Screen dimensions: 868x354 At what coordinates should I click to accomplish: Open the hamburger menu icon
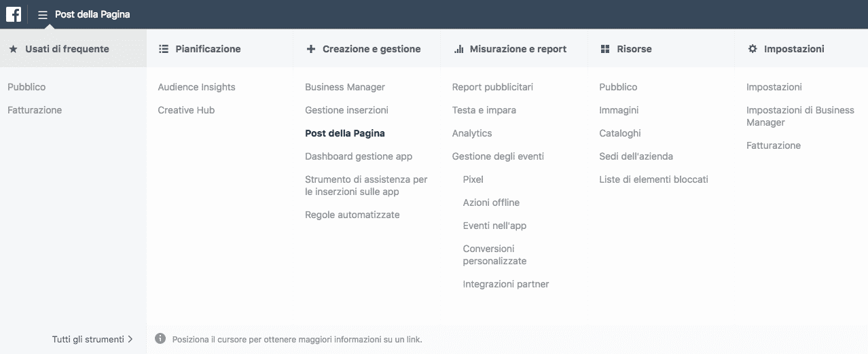click(43, 14)
